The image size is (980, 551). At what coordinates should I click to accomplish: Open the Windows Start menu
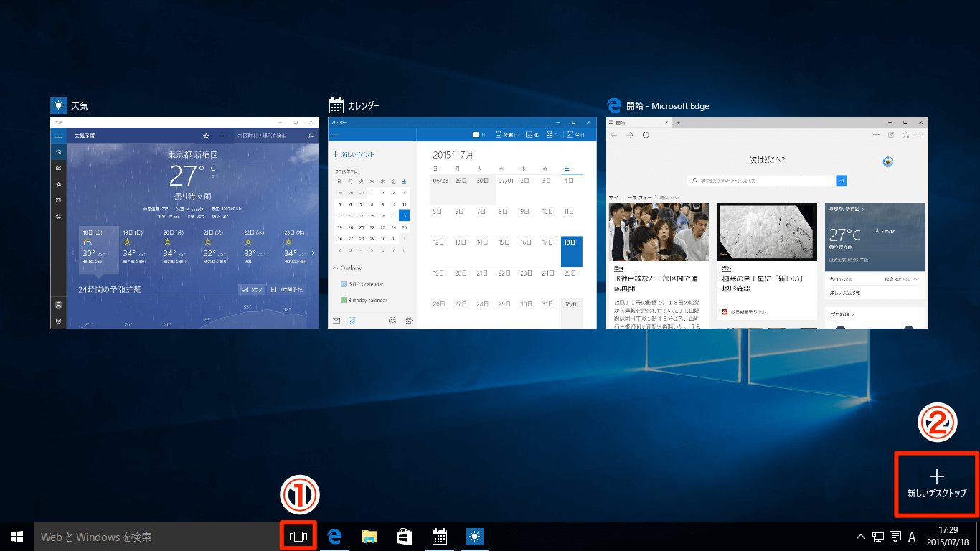coord(17,536)
